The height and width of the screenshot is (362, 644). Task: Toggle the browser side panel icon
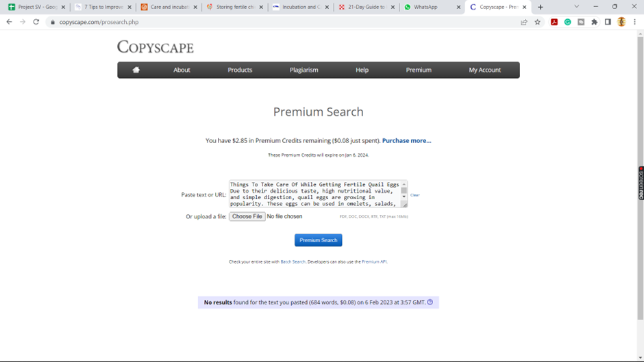pyautogui.click(x=608, y=22)
